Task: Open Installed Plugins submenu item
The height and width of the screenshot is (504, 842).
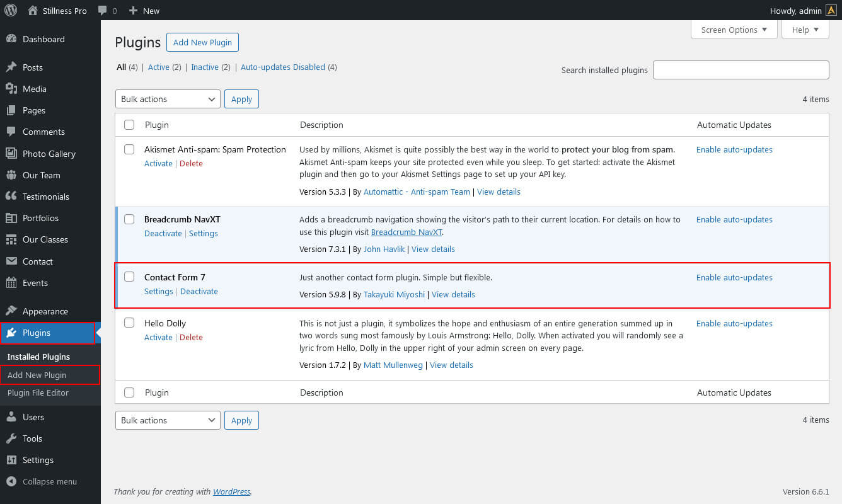Action: pos(38,357)
